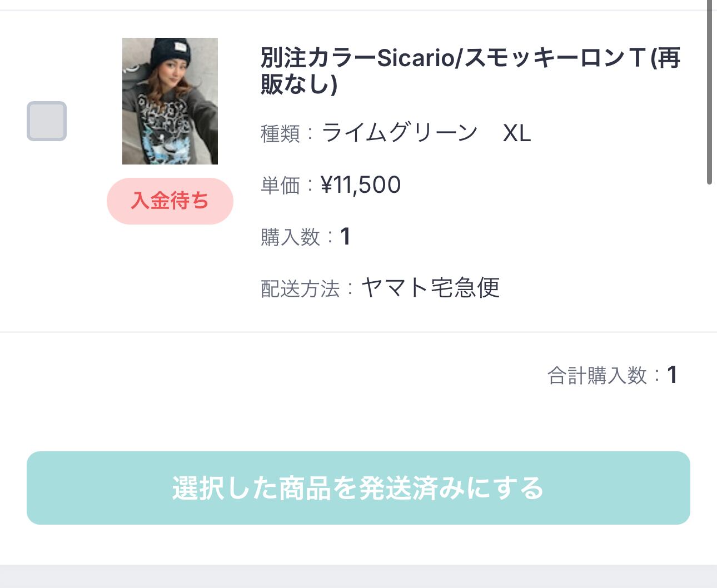Viewport: 717px width, 588px height.
Task: Click the gray footer strip at bottom
Action: click(359, 577)
